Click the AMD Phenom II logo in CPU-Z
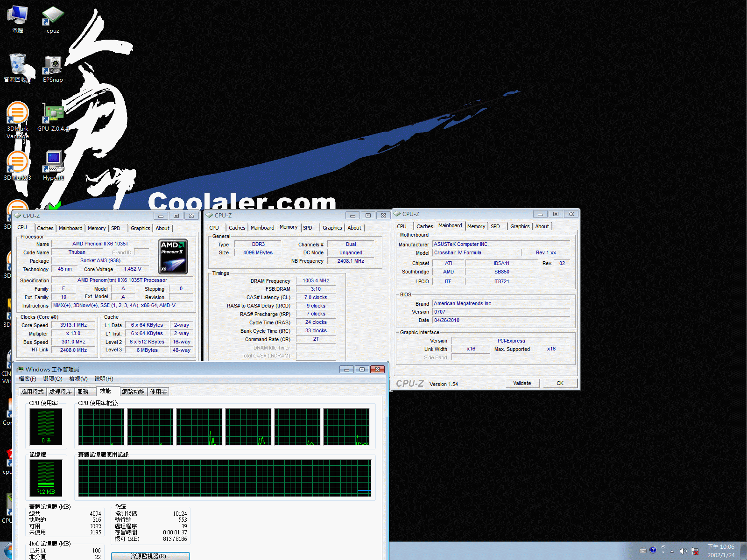Image resolution: width=747 pixels, height=560 pixels. [x=173, y=256]
